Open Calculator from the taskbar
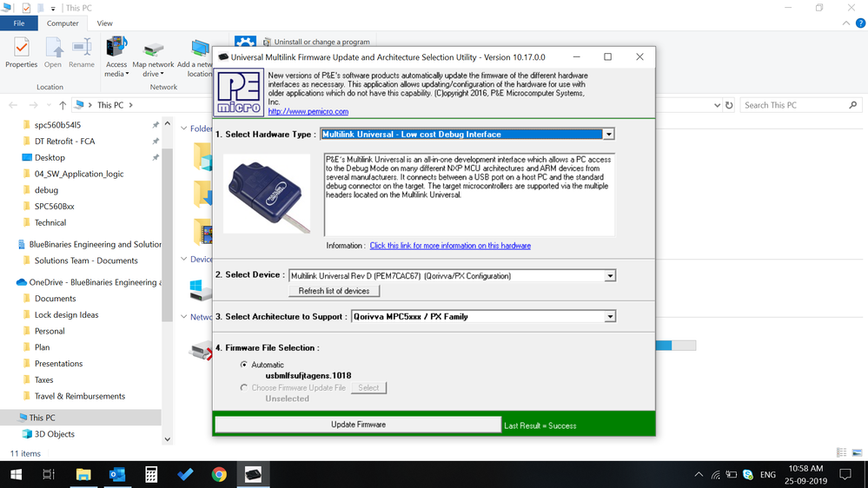 [151, 475]
